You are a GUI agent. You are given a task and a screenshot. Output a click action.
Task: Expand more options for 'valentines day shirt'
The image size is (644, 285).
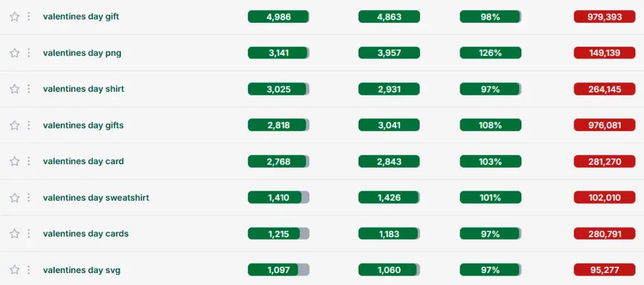28,89
